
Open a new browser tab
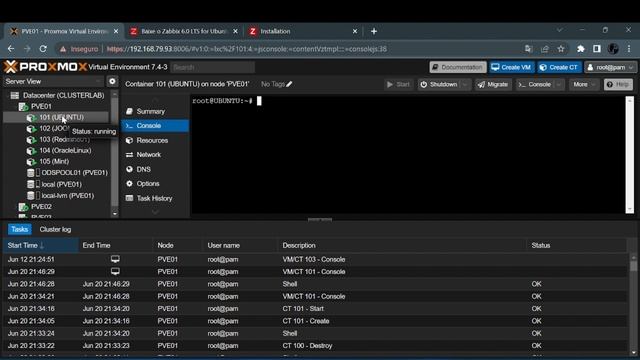point(374,31)
